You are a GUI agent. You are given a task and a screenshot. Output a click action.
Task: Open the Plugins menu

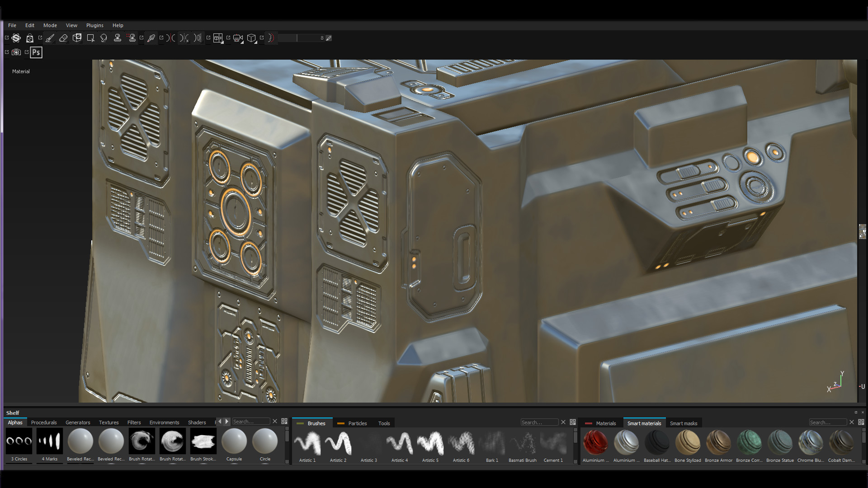coord(94,25)
